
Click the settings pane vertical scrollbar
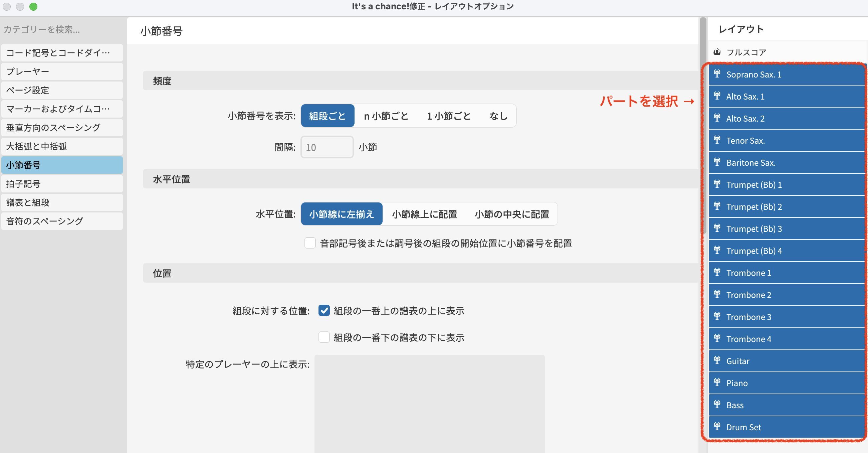703,125
